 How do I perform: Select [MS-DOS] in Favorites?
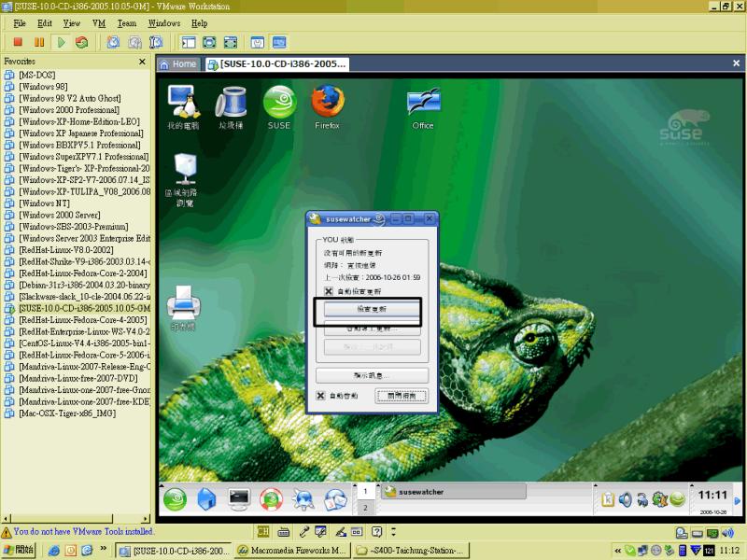click(x=37, y=75)
